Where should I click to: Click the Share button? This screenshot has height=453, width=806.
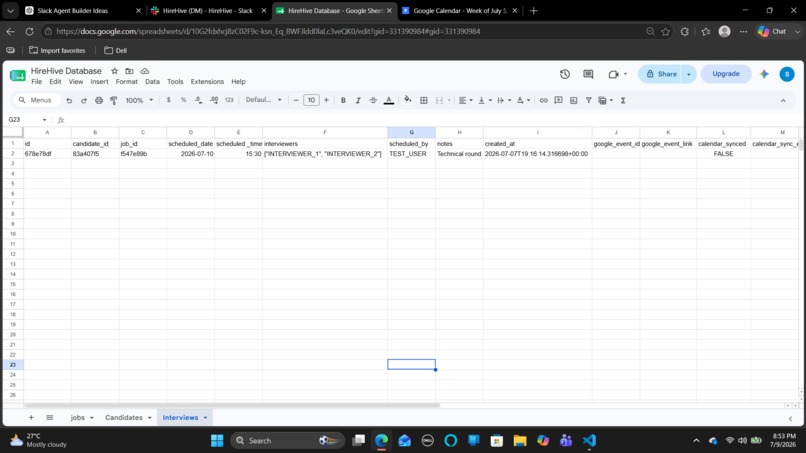coord(661,74)
